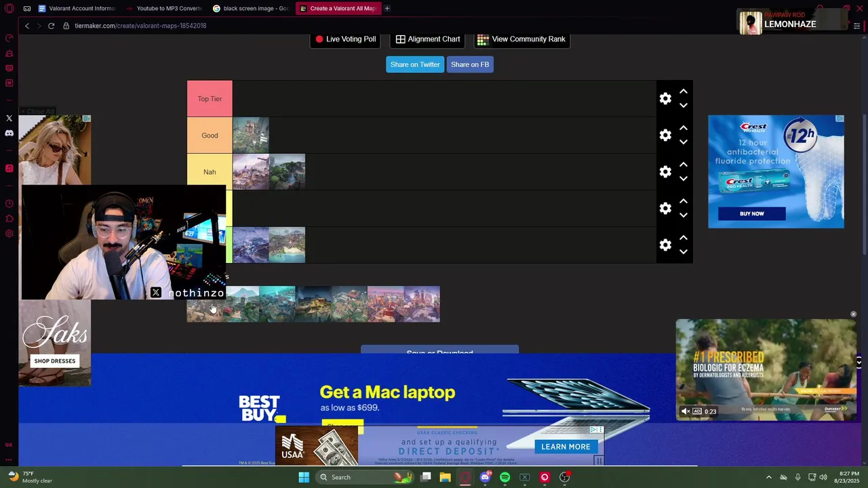Click SHOP DRESSES on Saks ad

[x=55, y=361]
